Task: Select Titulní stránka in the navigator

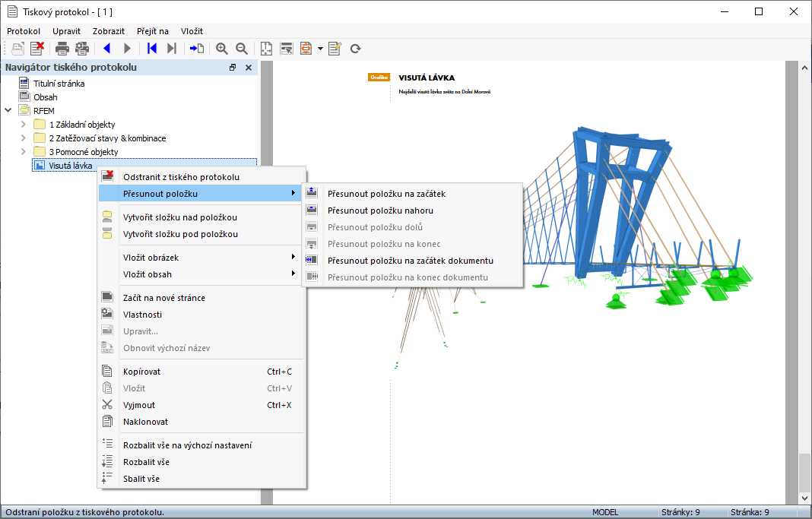Action: (x=59, y=84)
